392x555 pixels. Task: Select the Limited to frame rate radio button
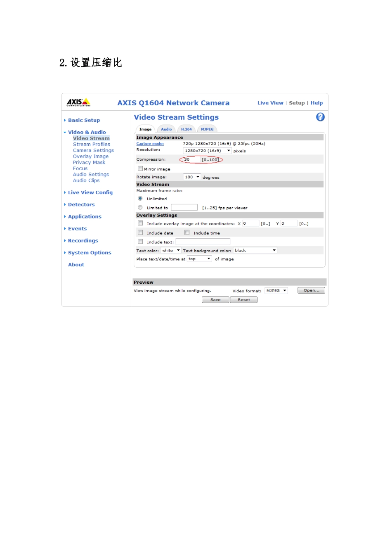tap(140, 208)
